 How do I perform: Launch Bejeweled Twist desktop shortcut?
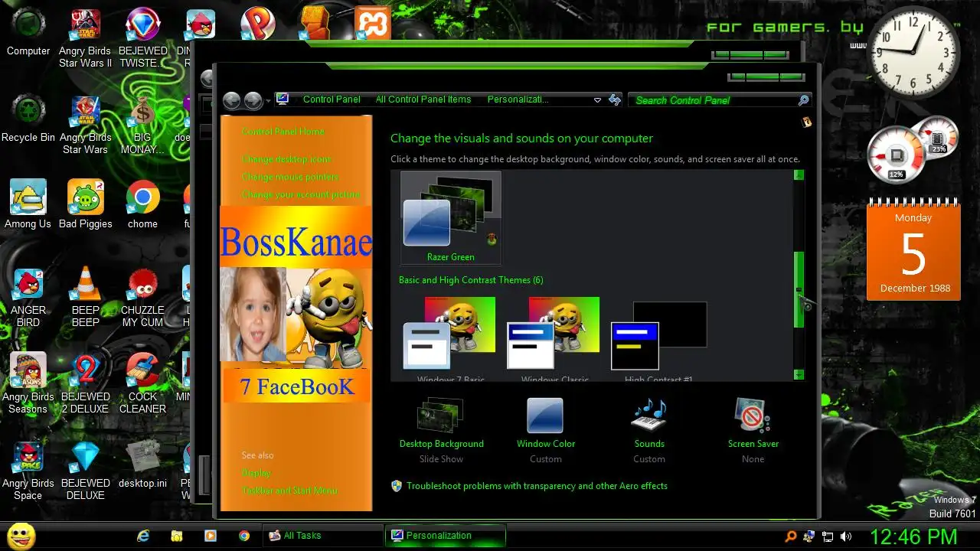click(142, 38)
